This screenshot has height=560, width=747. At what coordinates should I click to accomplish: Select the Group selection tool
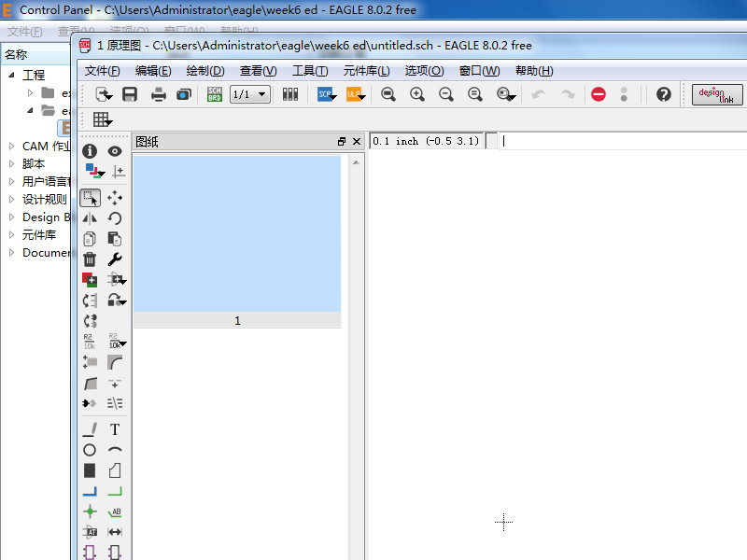pos(90,198)
